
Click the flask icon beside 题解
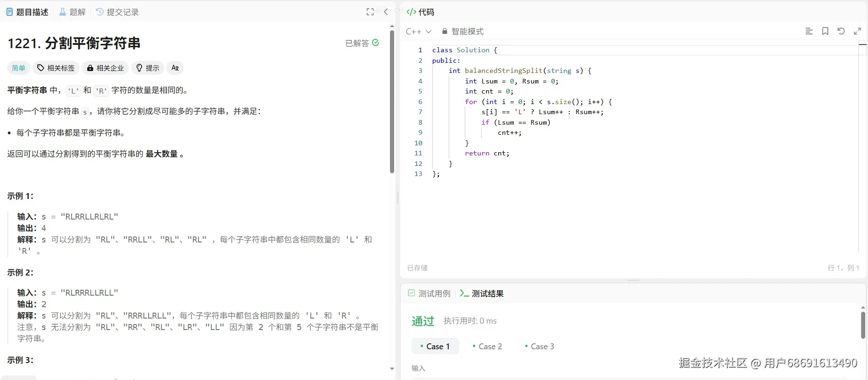(x=63, y=12)
